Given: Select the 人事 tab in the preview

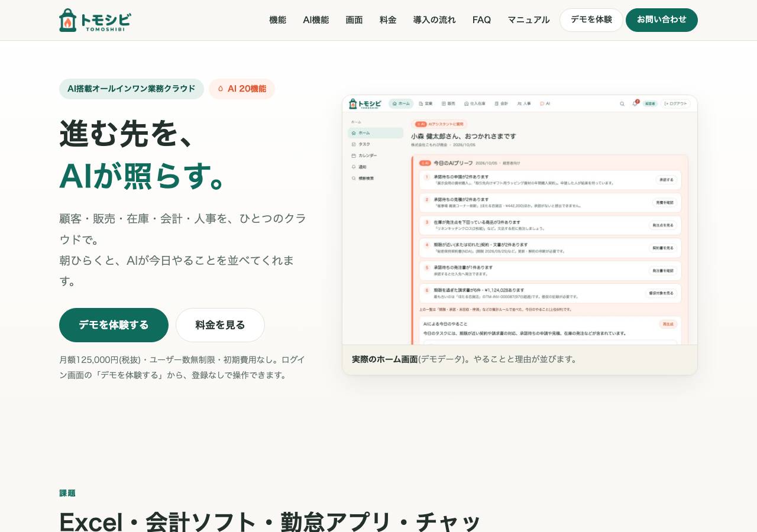Looking at the screenshot, I should pos(523,103).
